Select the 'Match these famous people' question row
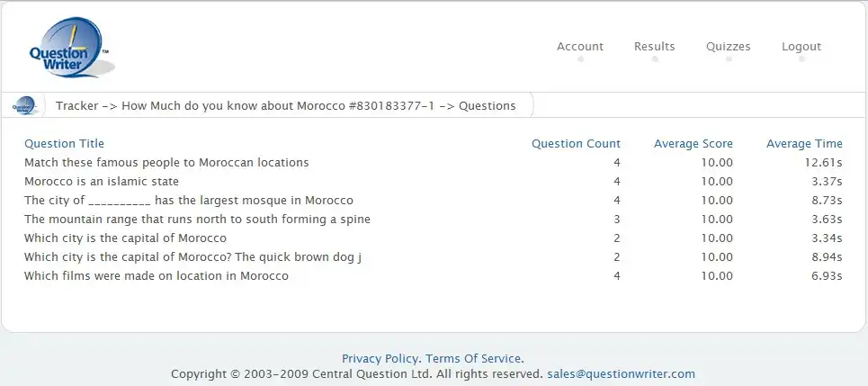The image size is (868, 386). coord(166,163)
